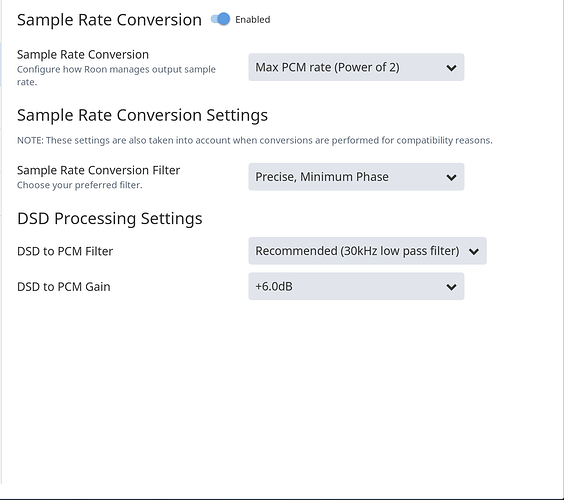Click the Enabled label beside the switch
This screenshot has width=564, height=500.
tap(253, 19)
